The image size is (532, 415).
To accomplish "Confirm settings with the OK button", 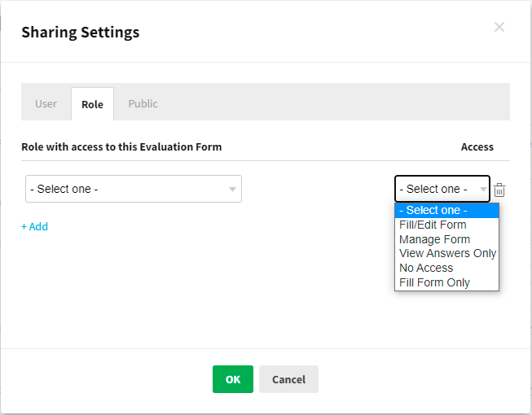I will click(233, 379).
